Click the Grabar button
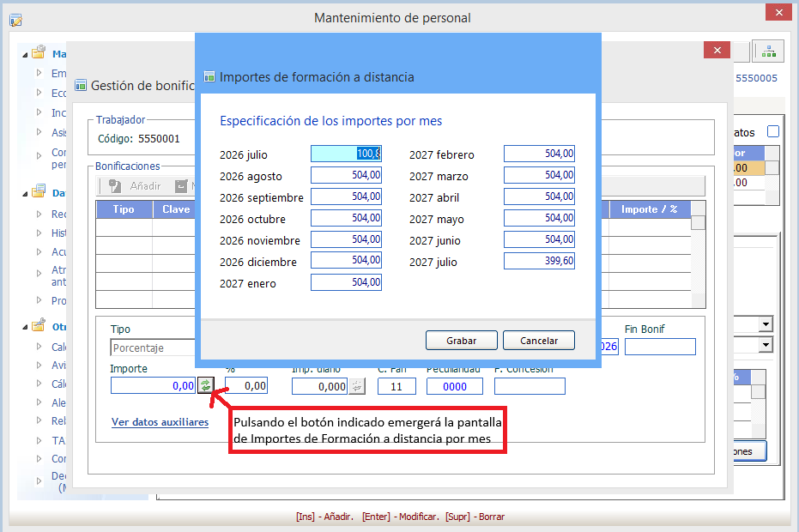 pyautogui.click(x=462, y=341)
